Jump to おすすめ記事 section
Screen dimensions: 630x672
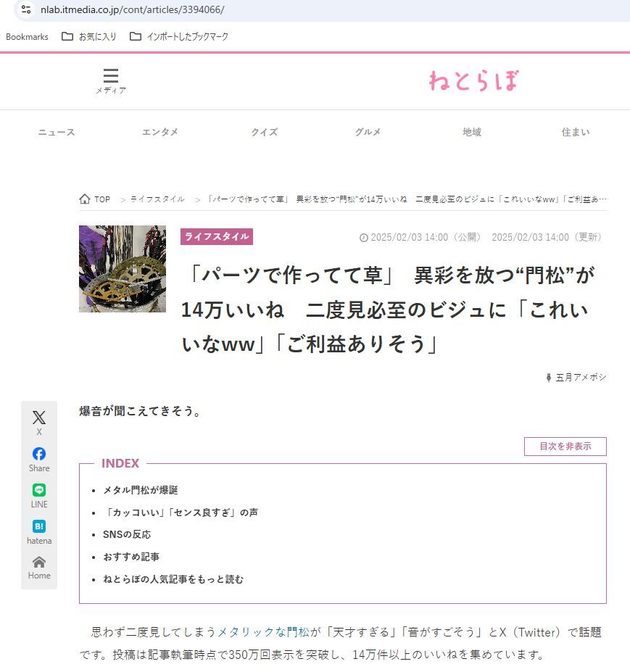131,557
